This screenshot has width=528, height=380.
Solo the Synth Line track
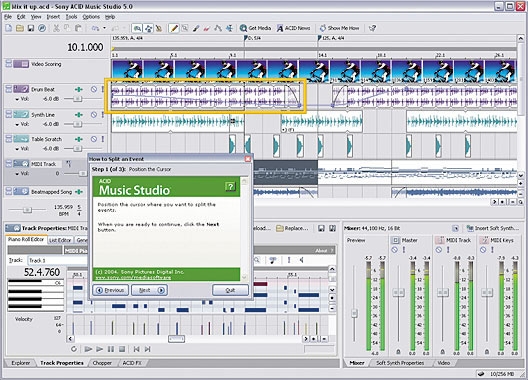point(102,115)
